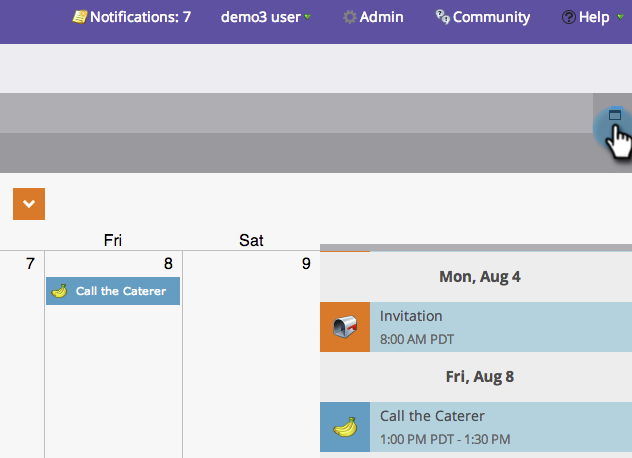Viewport: 632px width, 458px height.
Task: Click the Mon, Aug 4 date header
Action: (x=479, y=276)
